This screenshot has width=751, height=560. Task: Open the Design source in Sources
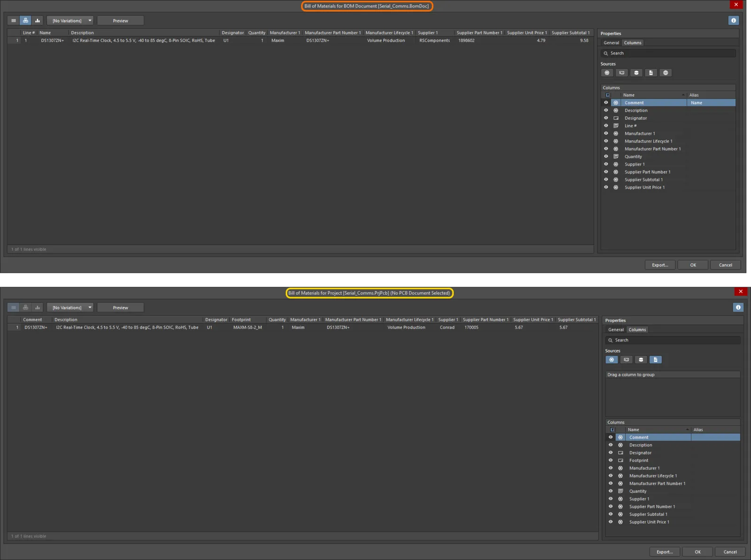(x=607, y=73)
